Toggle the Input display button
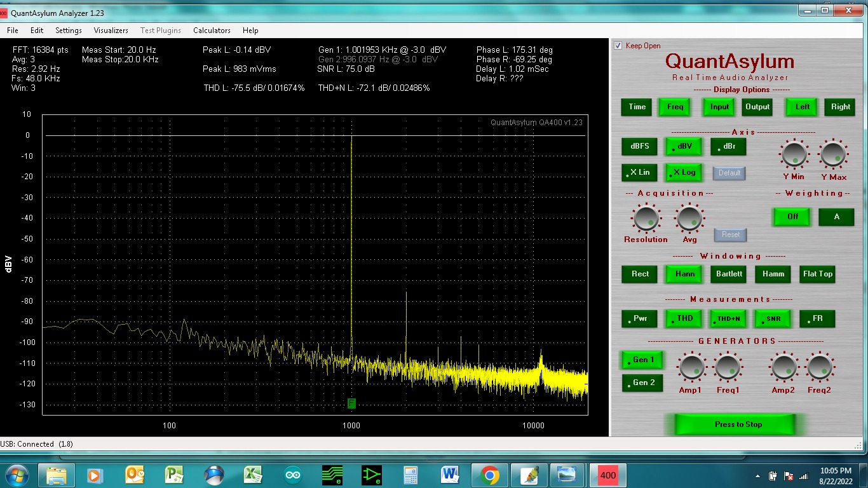The width and height of the screenshot is (868, 488). [x=719, y=107]
